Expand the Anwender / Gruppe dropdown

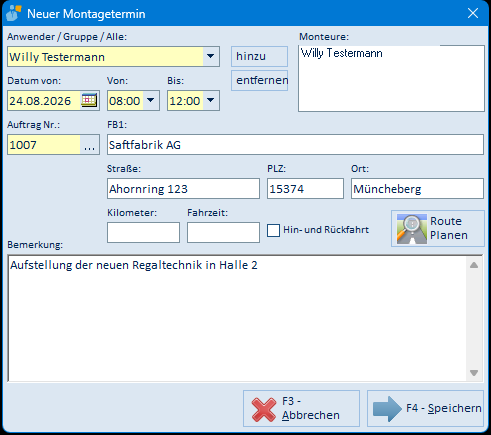(211, 56)
